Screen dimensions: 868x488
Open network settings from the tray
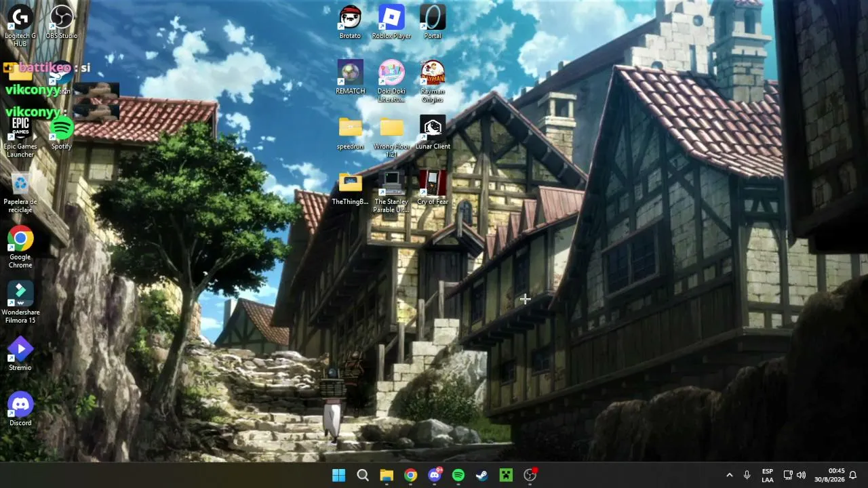click(788, 475)
